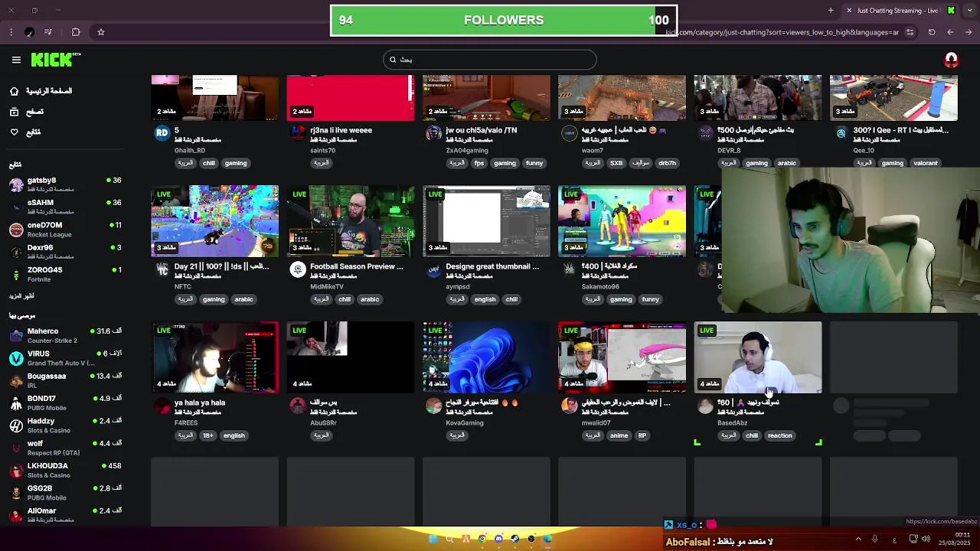
Task: Open the LKHOUD3A recommended channel
Action: tap(65, 470)
